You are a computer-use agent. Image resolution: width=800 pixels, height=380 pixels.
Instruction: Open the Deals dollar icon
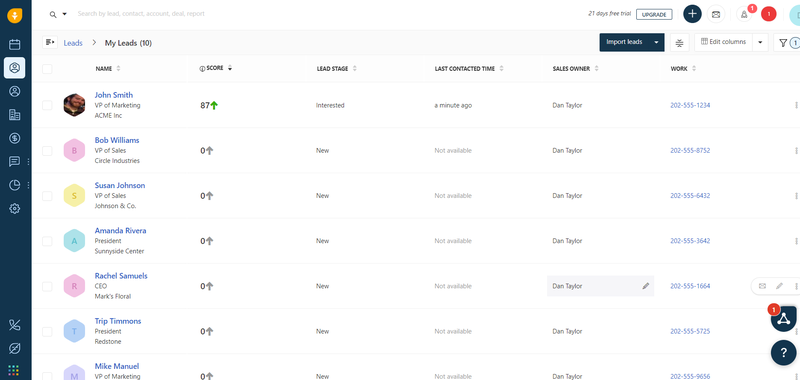point(15,138)
